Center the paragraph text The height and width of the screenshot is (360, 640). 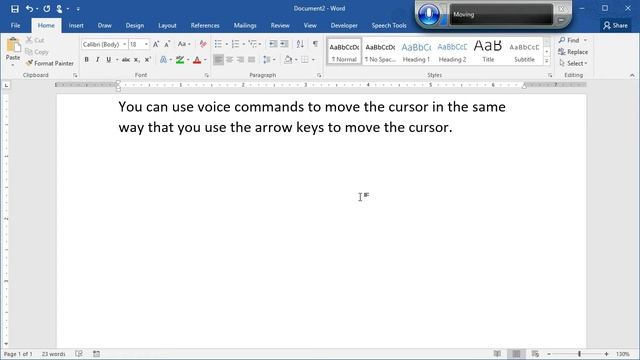pos(229,60)
